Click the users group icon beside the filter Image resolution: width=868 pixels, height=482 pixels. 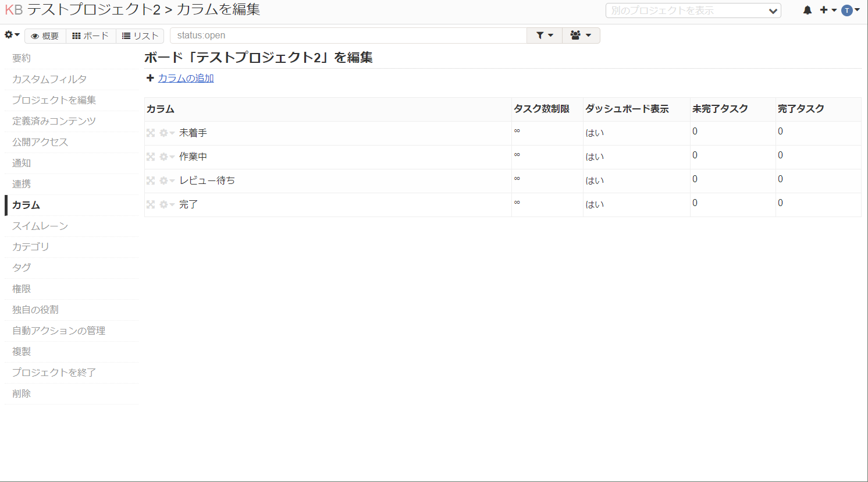tap(577, 36)
